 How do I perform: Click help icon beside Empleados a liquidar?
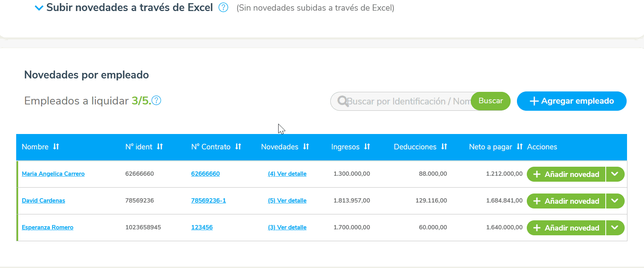156,100
